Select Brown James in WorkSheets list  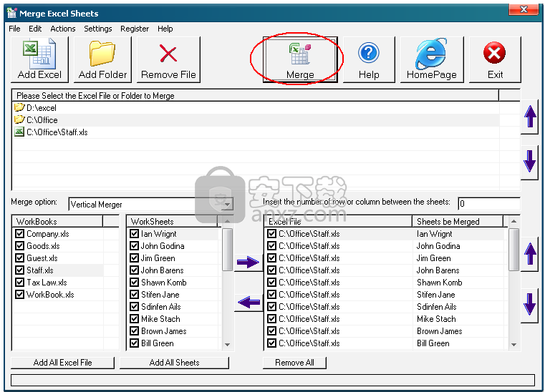(x=164, y=331)
